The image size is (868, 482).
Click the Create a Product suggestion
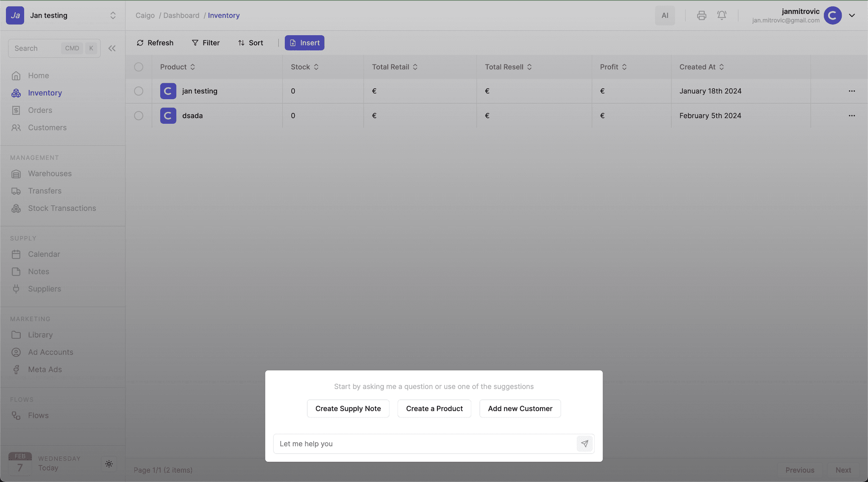[434, 409]
